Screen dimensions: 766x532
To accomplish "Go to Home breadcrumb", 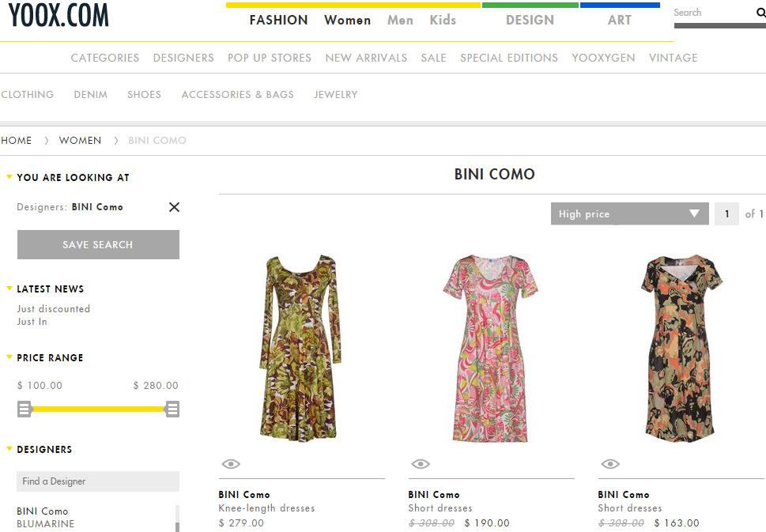I will click(x=16, y=140).
